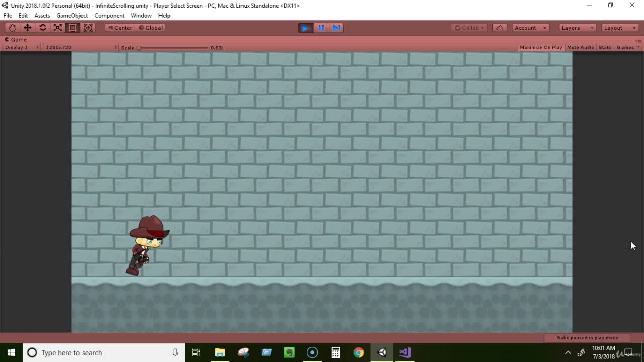644x362 pixels.
Task: Toggle Gizmos in Game view
Action: (x=625, y=47)
